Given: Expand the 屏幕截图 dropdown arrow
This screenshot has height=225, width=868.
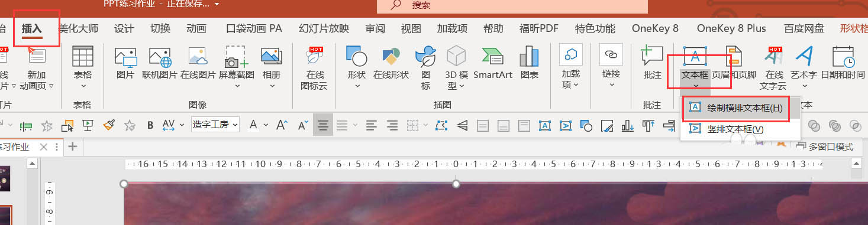Looking at the screenshot, I should (237, 86).
